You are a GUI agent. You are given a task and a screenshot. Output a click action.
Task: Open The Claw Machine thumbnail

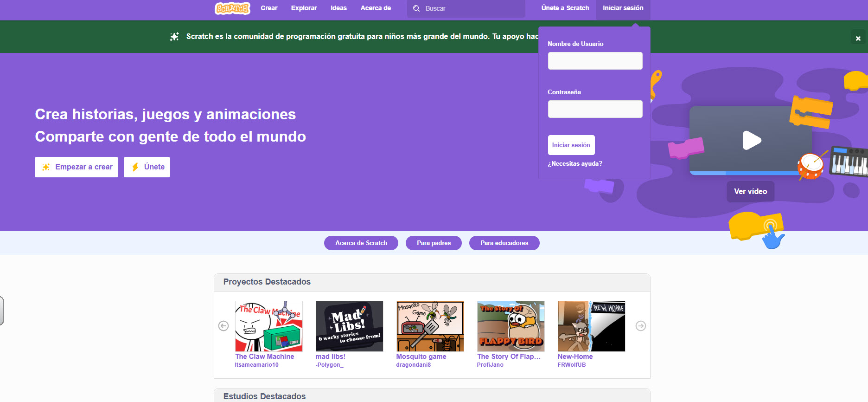point(269,326)
